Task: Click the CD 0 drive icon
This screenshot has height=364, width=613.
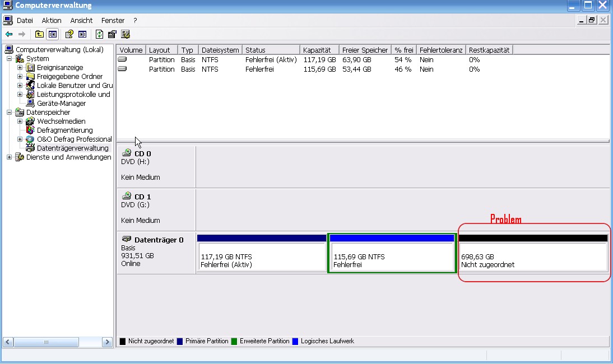Action: coord(127,153)
